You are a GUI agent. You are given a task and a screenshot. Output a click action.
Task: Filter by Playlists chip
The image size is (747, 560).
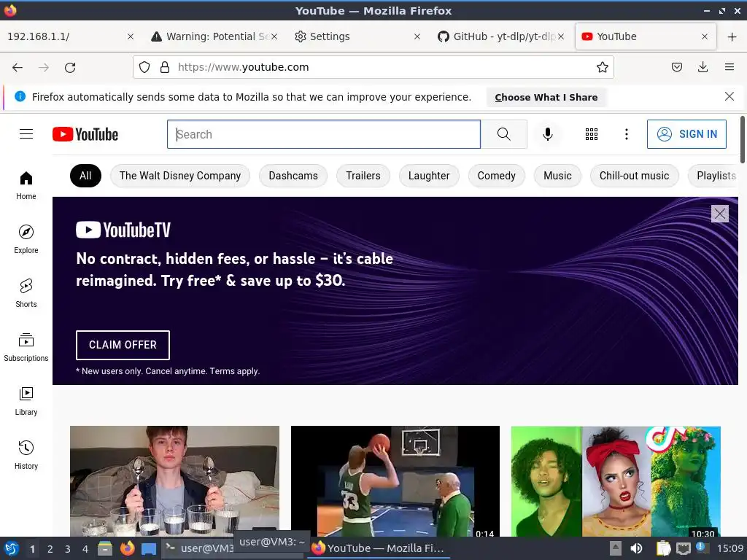click(x=713, y=176)
